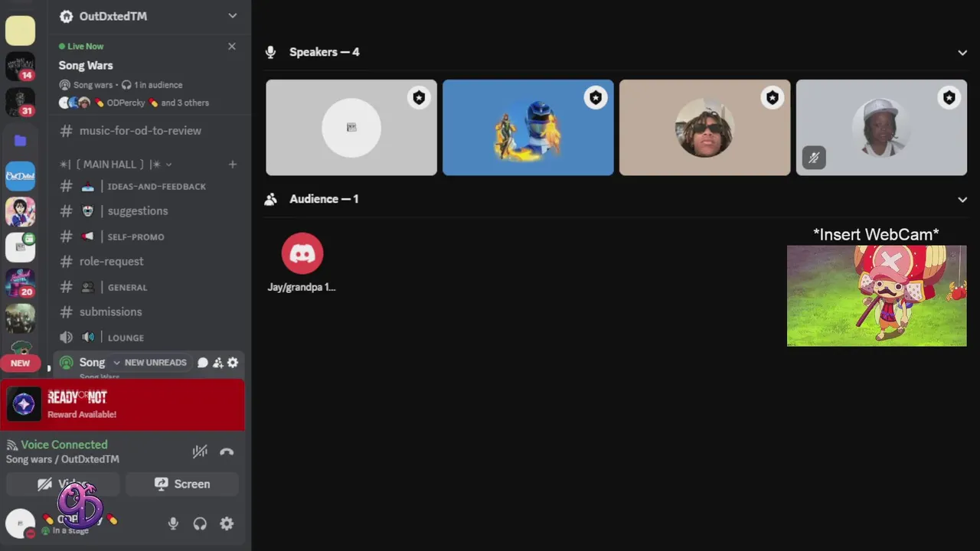Click the Speakers microphone icon
The image size is (980, 551).
tap(270, 53)
